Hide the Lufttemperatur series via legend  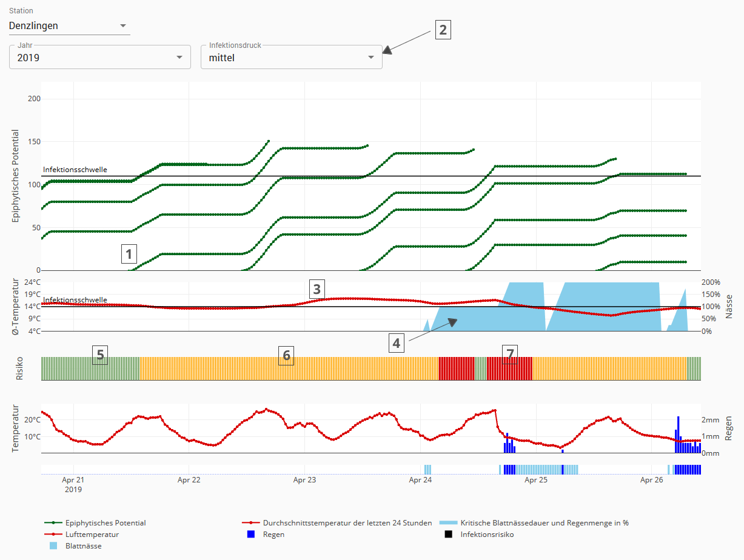(92, 535)
